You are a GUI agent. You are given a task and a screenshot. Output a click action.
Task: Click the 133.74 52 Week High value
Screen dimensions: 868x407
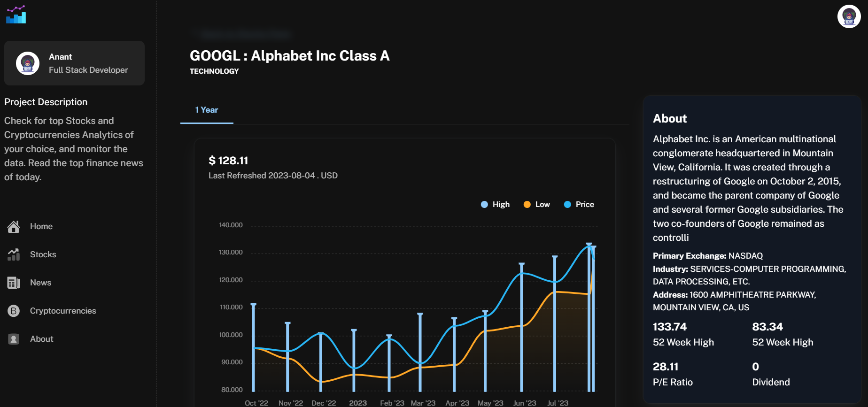click(x=670, y=327)
